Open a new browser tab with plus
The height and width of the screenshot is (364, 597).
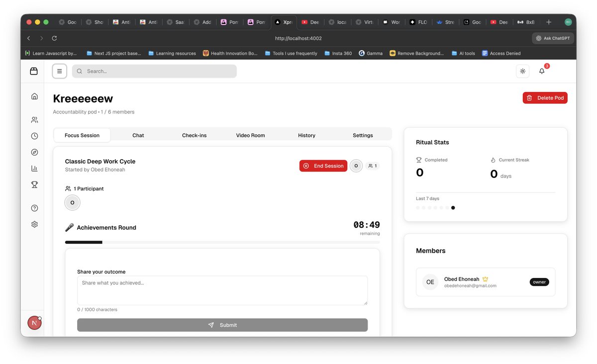coord(549,22)
